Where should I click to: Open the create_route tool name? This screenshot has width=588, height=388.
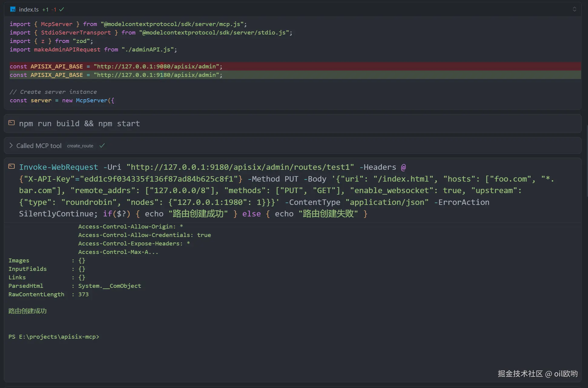(x=80, y=146)
